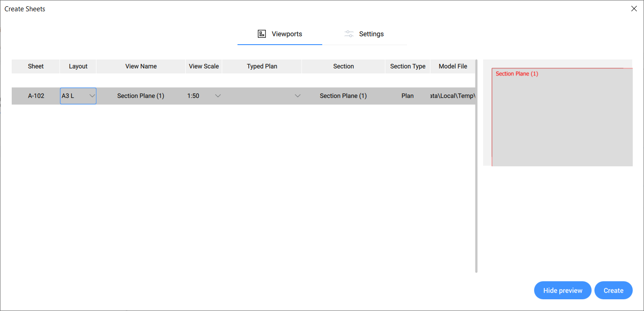Open the Typed Plan dropdown in the row

pos(297,96)
